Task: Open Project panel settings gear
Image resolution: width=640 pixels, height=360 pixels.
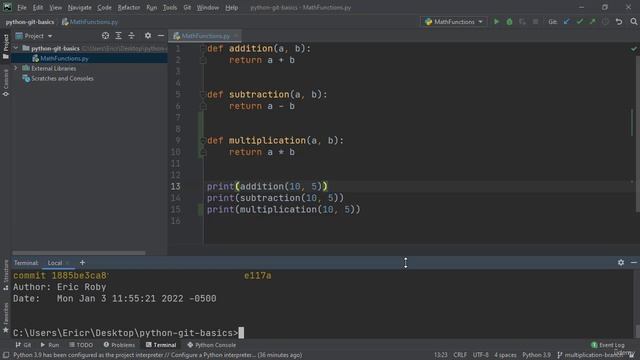Action: (x=148, y=36)
